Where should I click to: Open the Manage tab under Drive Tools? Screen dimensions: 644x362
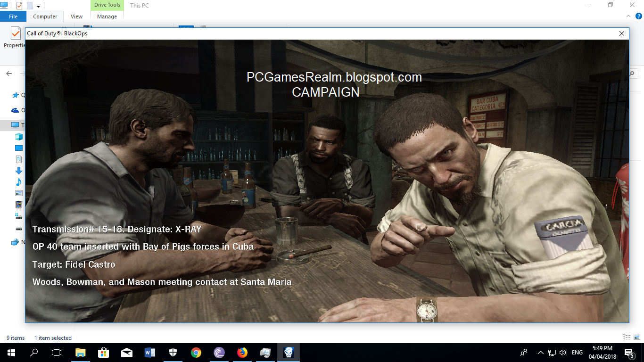(107, 16)
